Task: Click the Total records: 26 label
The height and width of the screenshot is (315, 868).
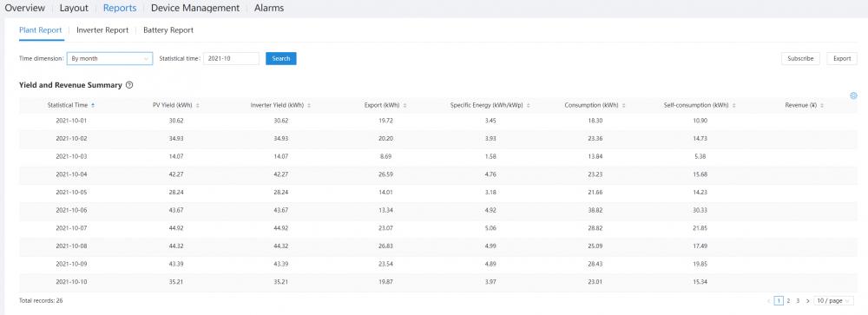Action: coord(41,300)
